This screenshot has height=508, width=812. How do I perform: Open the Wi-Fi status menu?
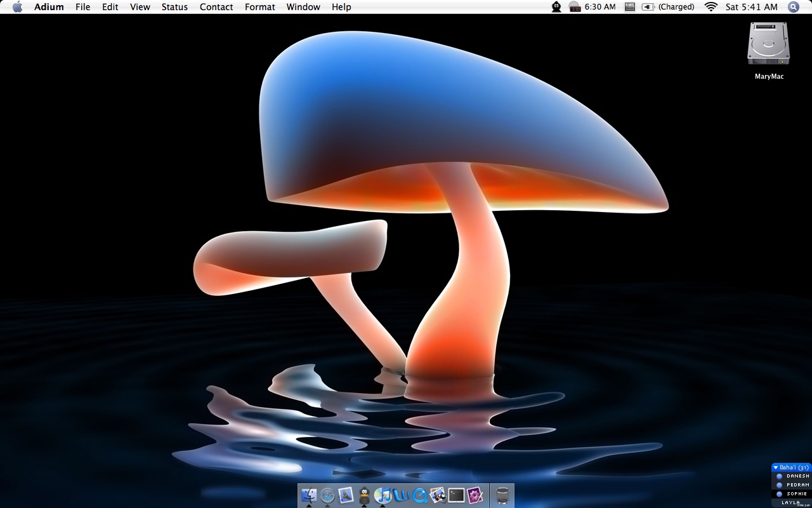(710, 7)
